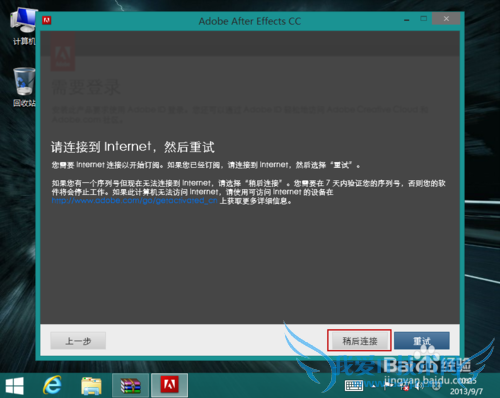The height and width of the screenshot is (398, 500).
Task: Open the touch keyboard tray icon
Action: 354,386
